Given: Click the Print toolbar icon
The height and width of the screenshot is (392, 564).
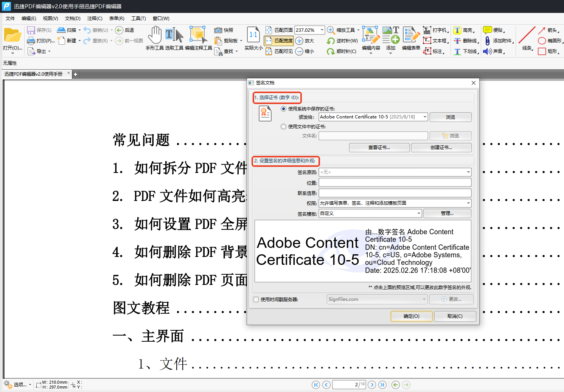Looking at the screenshot, I should pyautogui.click(x=31, y=40).
